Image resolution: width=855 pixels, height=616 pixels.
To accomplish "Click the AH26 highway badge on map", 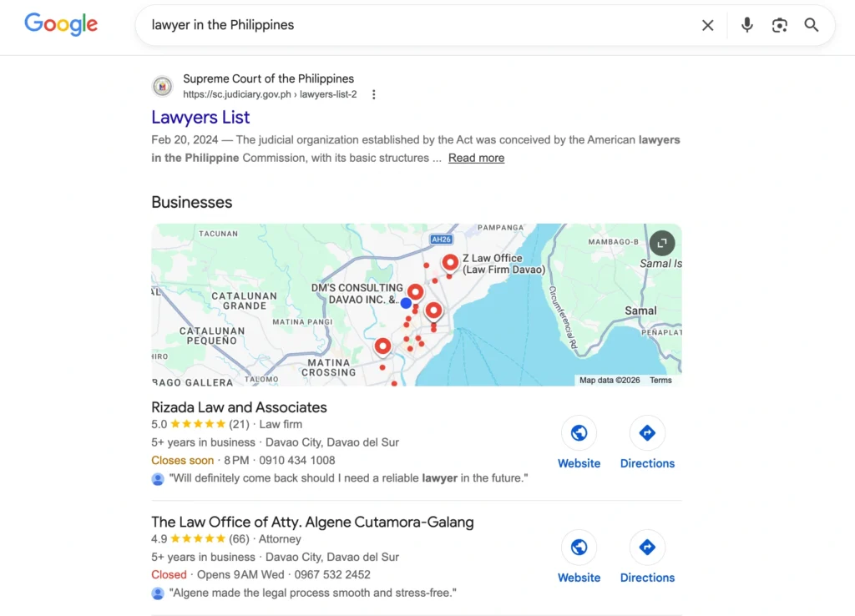I will point(441,240).
